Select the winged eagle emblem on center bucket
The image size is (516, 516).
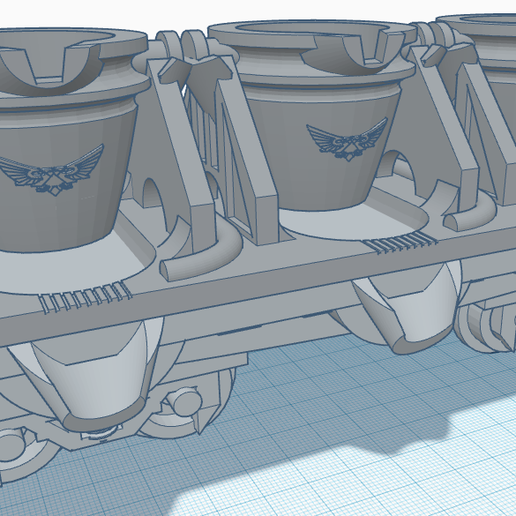tap(347, 140)
